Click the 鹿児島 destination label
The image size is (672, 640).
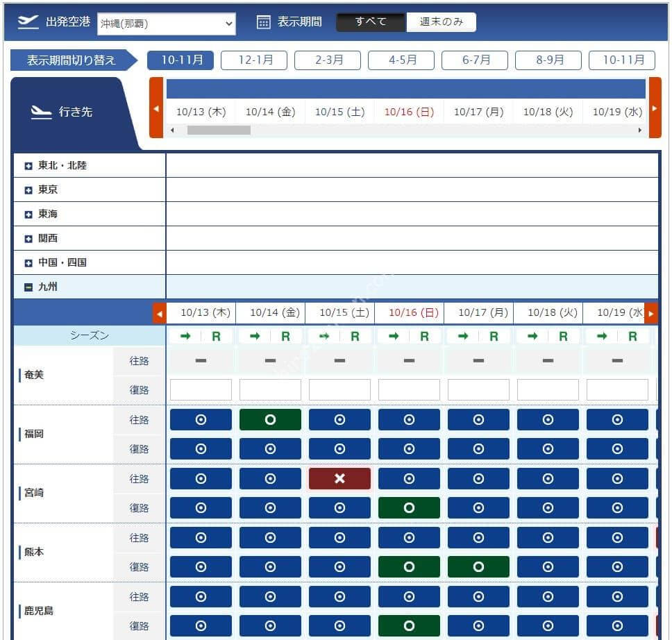(x=39, y=611)
